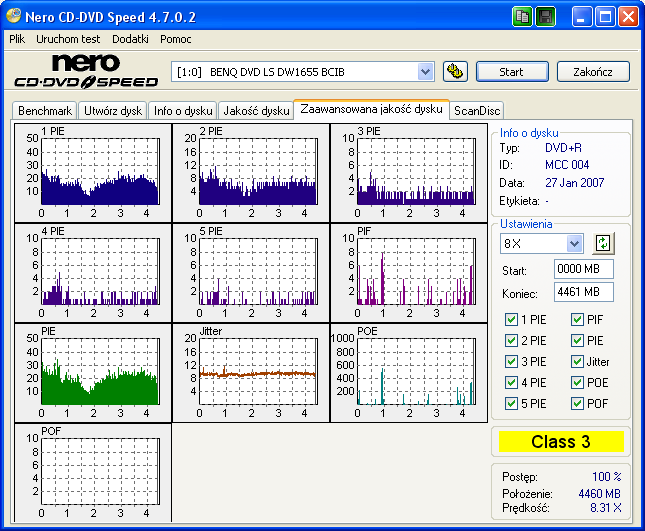The image size is (645, 531).
Task: Select the Zaawansowana jakość dysku tab
Action: coord(371,109)
